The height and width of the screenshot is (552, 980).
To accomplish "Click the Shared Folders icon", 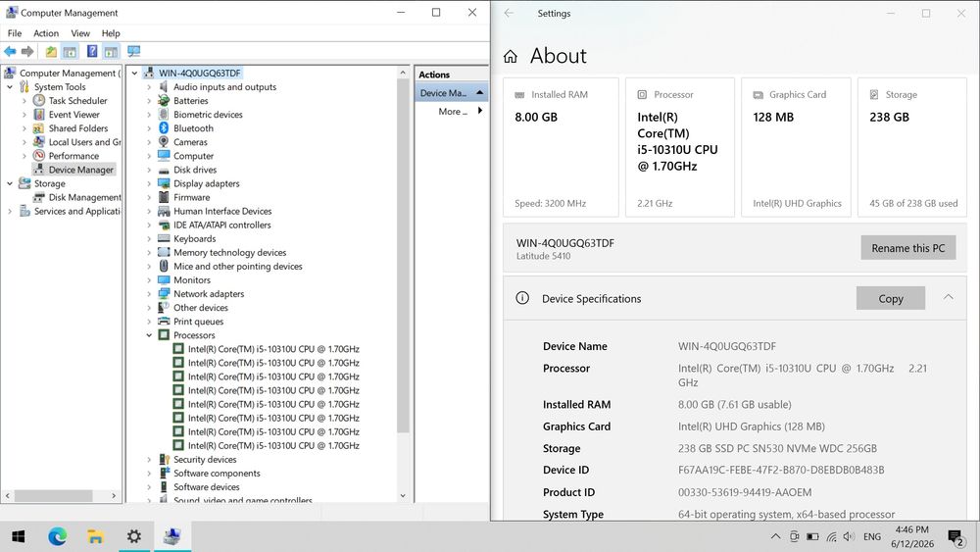I will click(x=39, y=128).
